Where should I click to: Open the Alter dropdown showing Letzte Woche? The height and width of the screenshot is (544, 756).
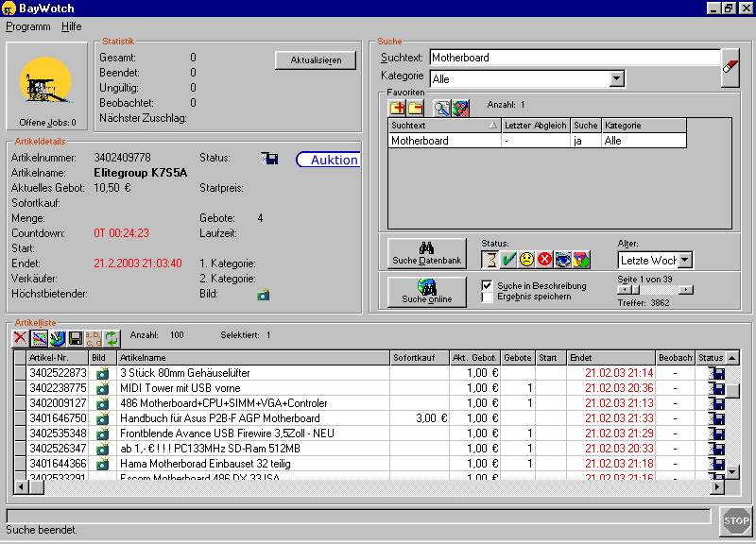click(x=685, y=260)
